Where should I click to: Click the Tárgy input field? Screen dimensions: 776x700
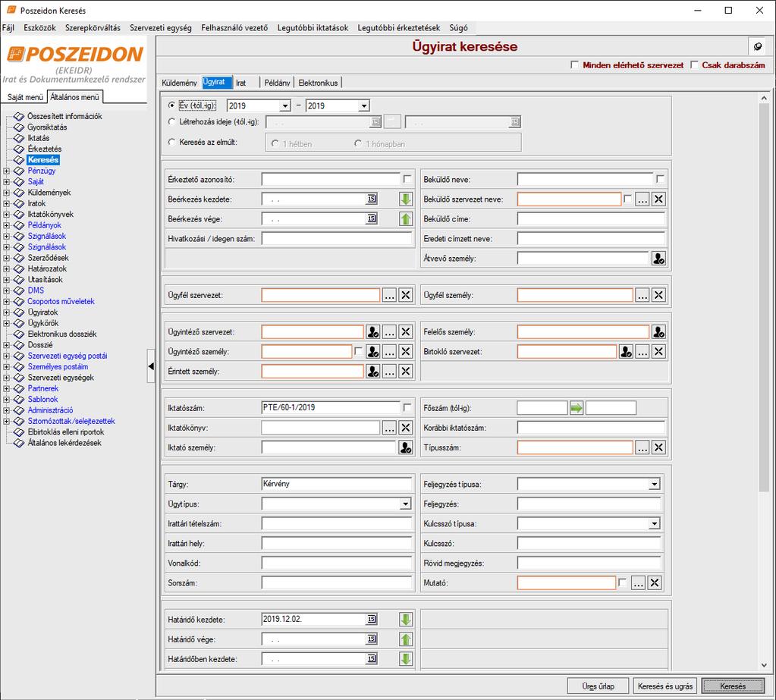pos(337,484)
